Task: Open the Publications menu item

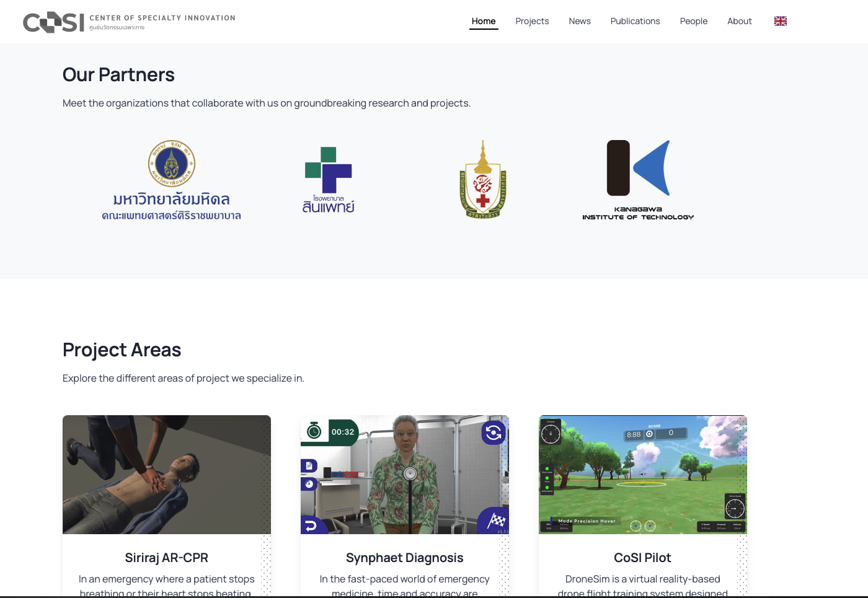Action: [x=635, y=21]
